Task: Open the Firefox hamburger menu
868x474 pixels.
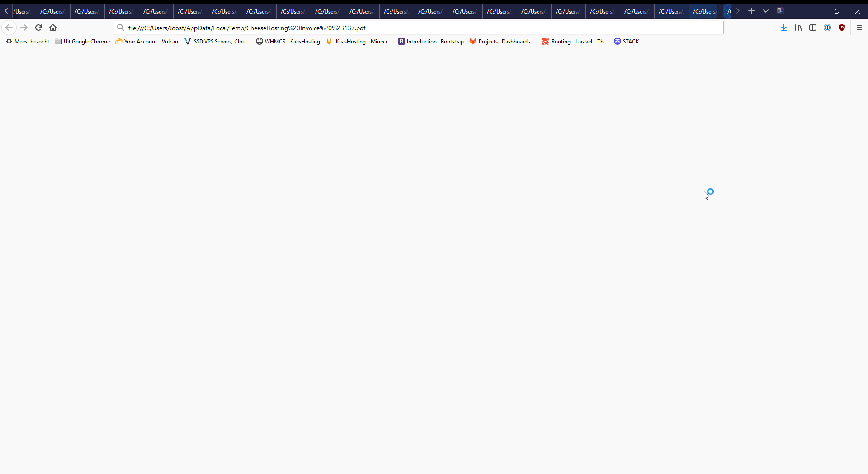Action: point(859,28)
